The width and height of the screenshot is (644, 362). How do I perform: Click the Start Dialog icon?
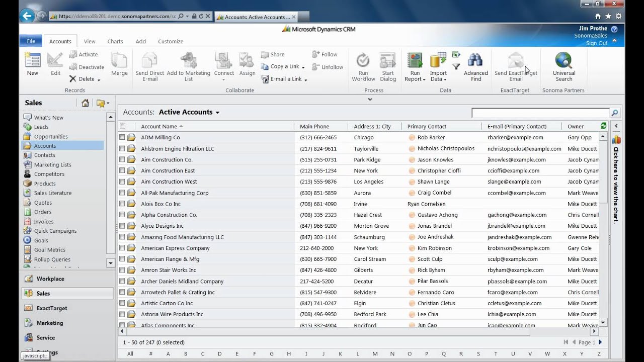[387, 60]
